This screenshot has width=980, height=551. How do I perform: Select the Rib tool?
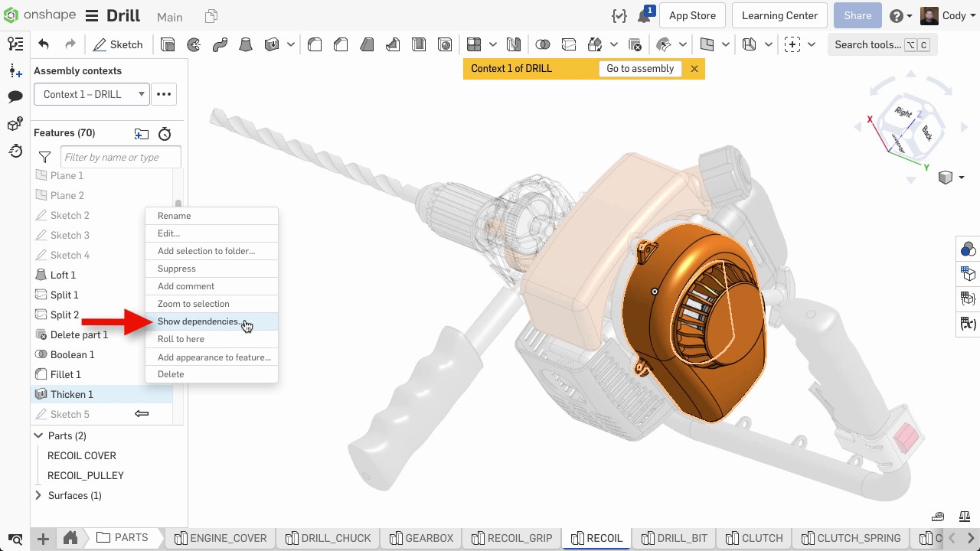point(393,44)
